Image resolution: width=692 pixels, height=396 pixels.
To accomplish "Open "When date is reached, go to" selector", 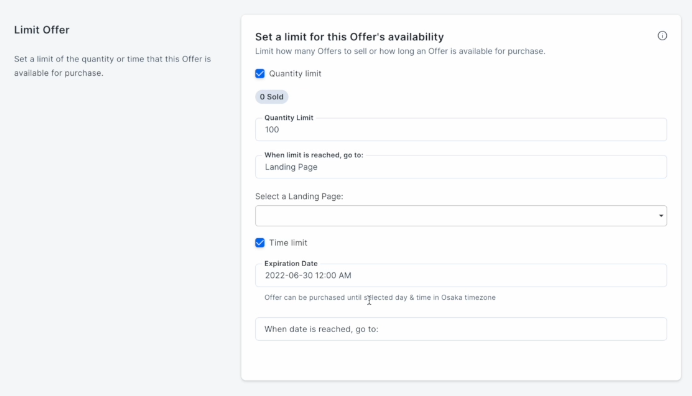I will [x=461, y=329].
